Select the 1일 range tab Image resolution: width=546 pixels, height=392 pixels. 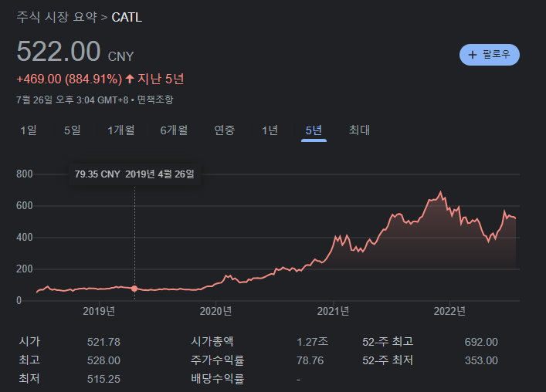29,130
